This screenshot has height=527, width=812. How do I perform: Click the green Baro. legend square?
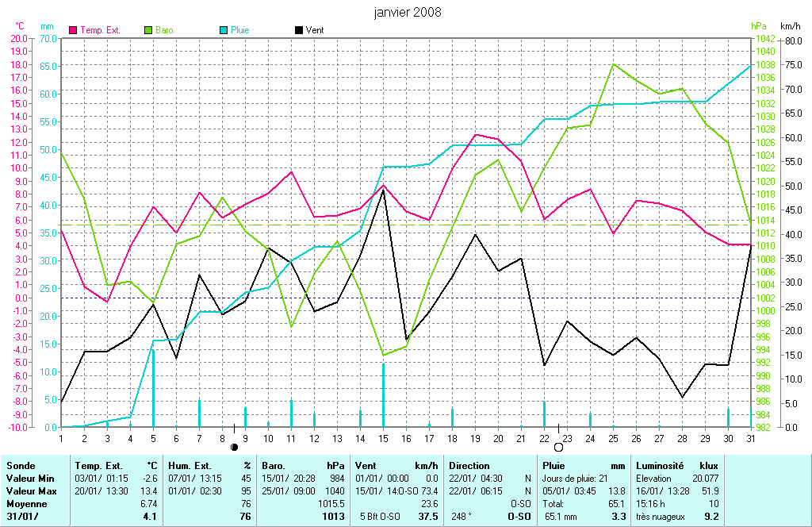tap(147, 30)
